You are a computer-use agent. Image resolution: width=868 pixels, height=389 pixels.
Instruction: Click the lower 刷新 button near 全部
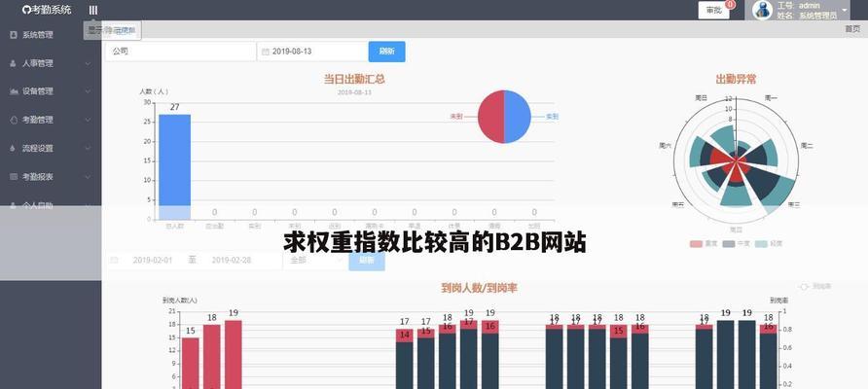pos(367,260)
